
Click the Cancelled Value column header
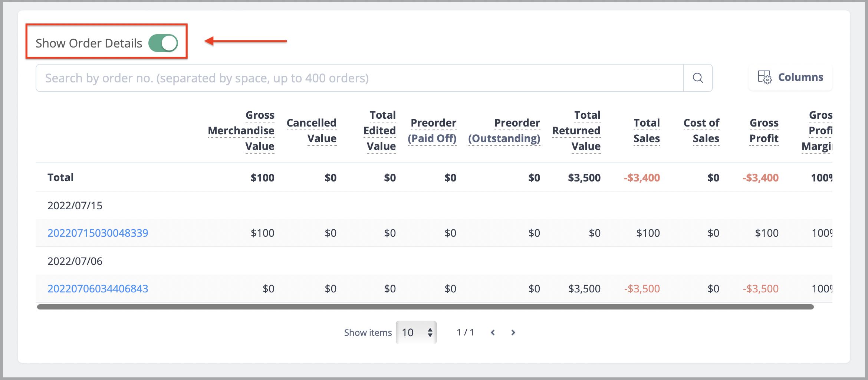[312, 131]
